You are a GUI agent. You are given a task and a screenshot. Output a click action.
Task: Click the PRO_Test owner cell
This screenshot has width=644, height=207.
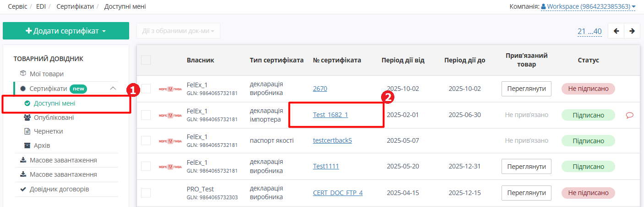tap(213, 193)
